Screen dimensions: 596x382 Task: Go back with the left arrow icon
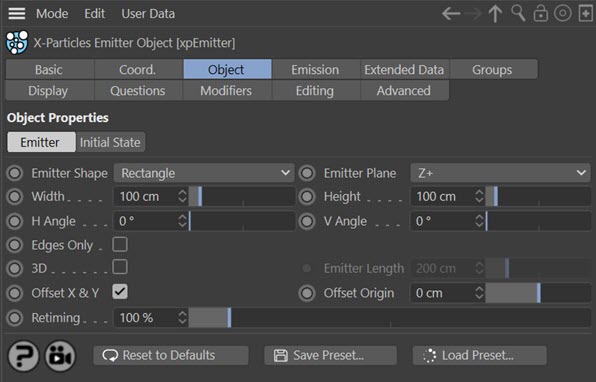pyautogui.click(x=451, y=14)
